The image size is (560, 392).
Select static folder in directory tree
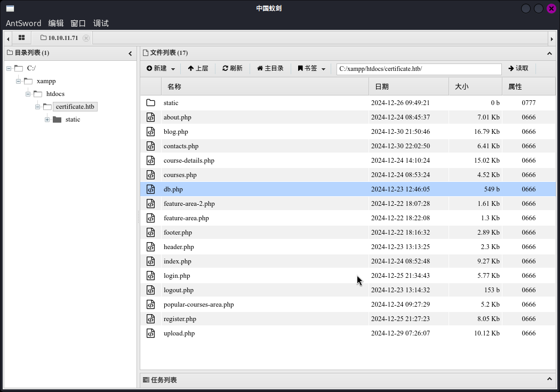point(73,119)
